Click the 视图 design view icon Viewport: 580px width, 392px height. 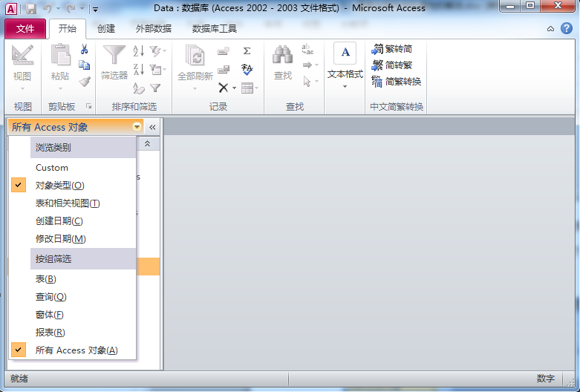[22, 55]
